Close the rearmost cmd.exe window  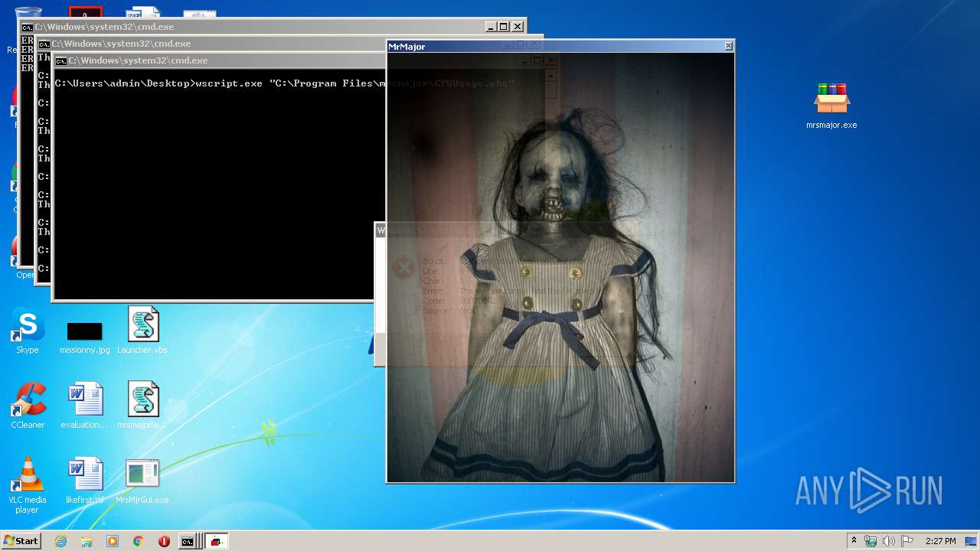point(518,27)
